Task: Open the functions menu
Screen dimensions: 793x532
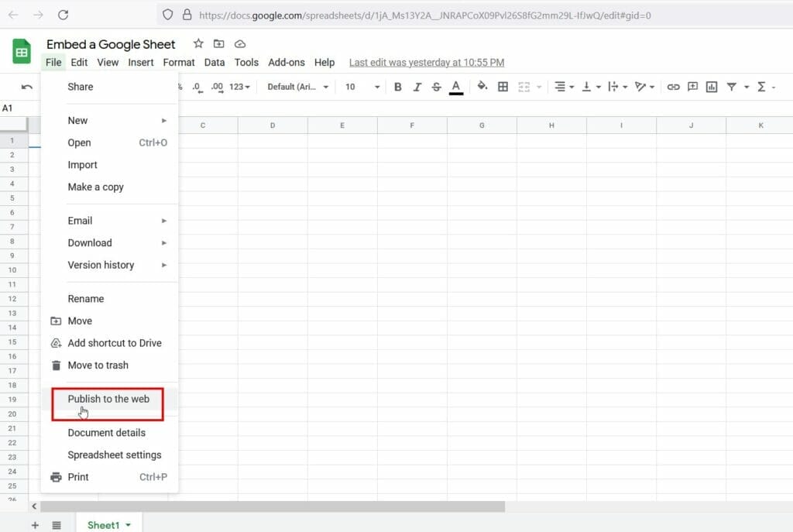Action: 762,87
